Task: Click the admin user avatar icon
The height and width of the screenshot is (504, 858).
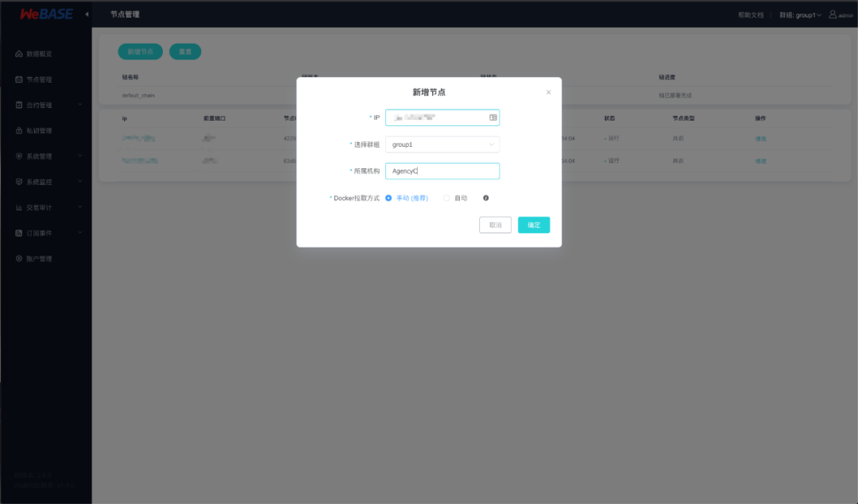Action: coord(833,15)
